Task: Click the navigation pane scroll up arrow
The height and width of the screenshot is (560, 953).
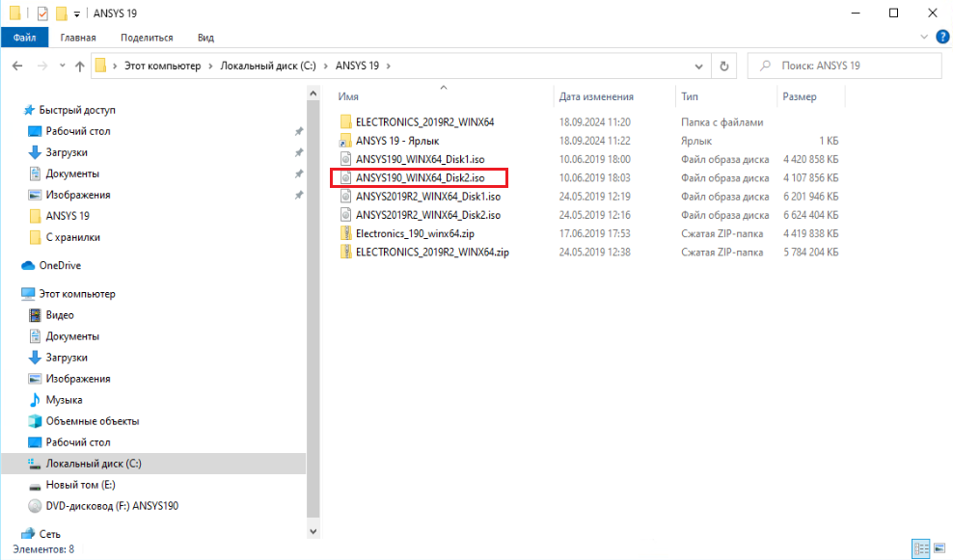Action: (313, 93)
